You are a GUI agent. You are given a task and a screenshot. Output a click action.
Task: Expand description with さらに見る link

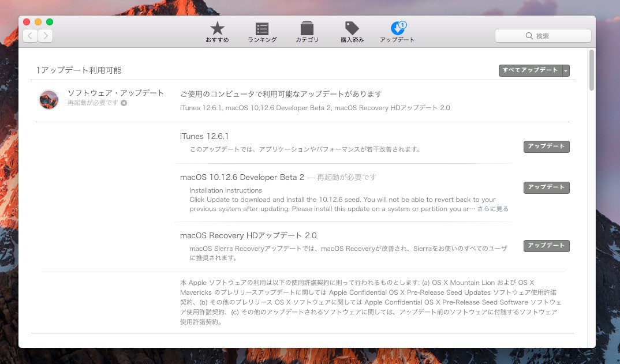click(492, 209)
